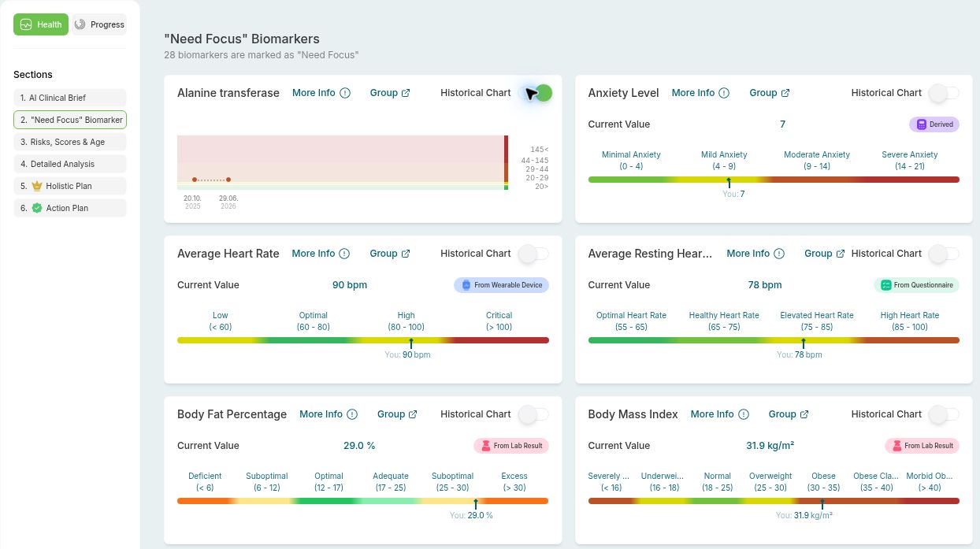Click the Lab Result badge icon for Body Mass Index

point(896,446)
